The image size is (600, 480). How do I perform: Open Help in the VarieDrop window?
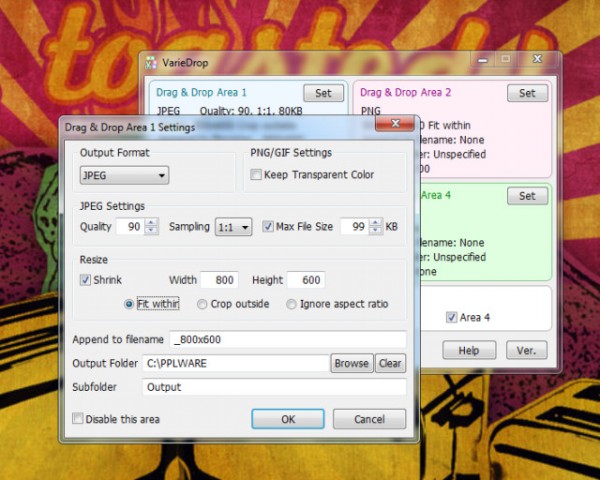point(469,350)
